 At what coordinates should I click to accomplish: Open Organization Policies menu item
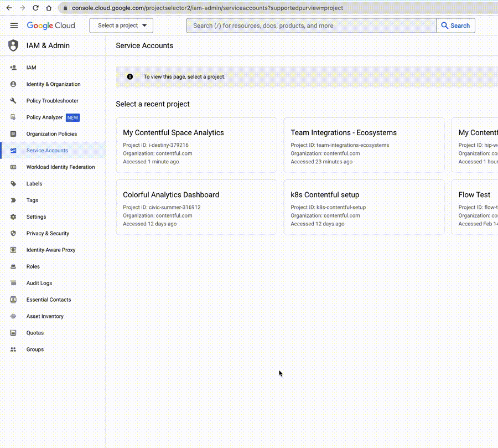53,134
